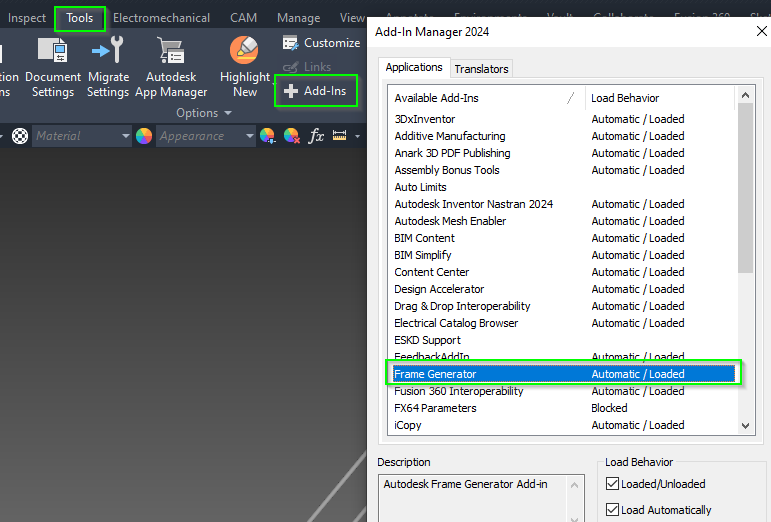
Task: Select the 3DxInventor add-in
Action: click(563, 119)
